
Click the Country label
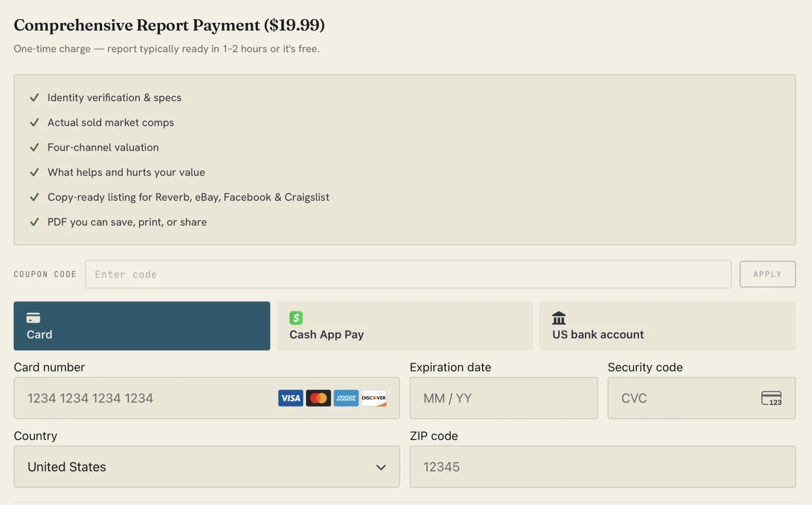[36, 436]
